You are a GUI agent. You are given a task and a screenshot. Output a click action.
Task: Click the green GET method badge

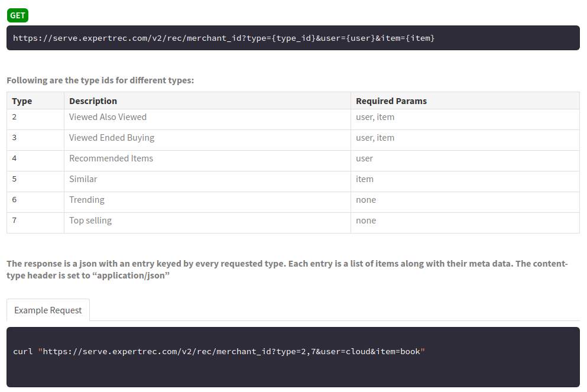[17, 15]
